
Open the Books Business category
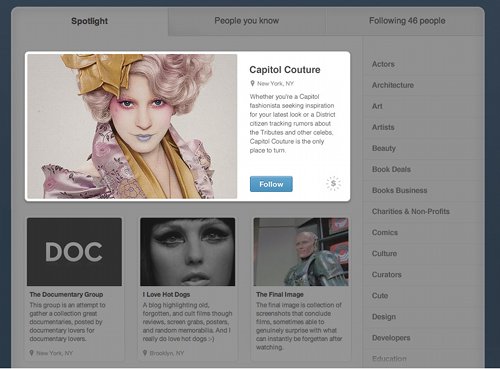click(423, 190)
